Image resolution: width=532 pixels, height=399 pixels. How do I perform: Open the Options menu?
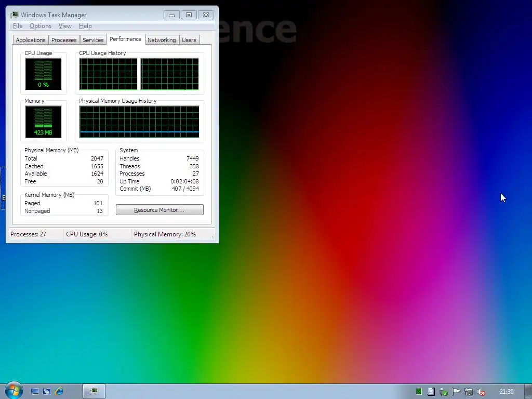pos(41,26)
